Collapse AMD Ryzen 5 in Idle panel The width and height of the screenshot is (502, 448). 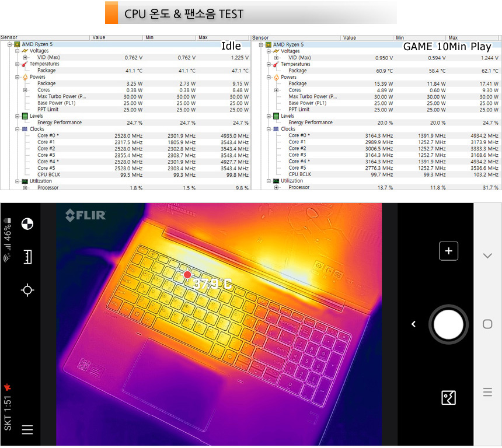coord(10,44)
